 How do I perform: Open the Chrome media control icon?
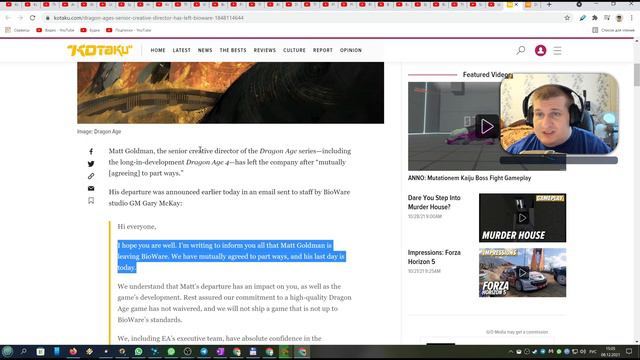(x=607, y=18)
